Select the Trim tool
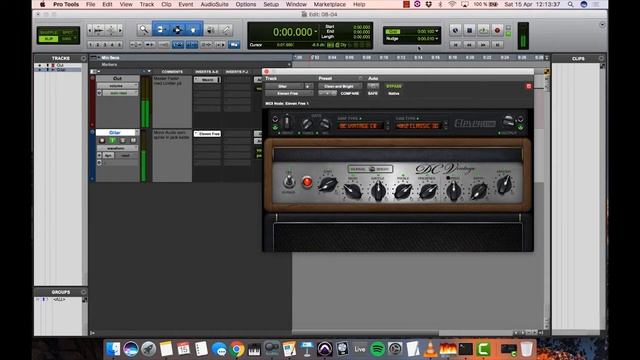This screenshot has width=640, height=360. 160,29
